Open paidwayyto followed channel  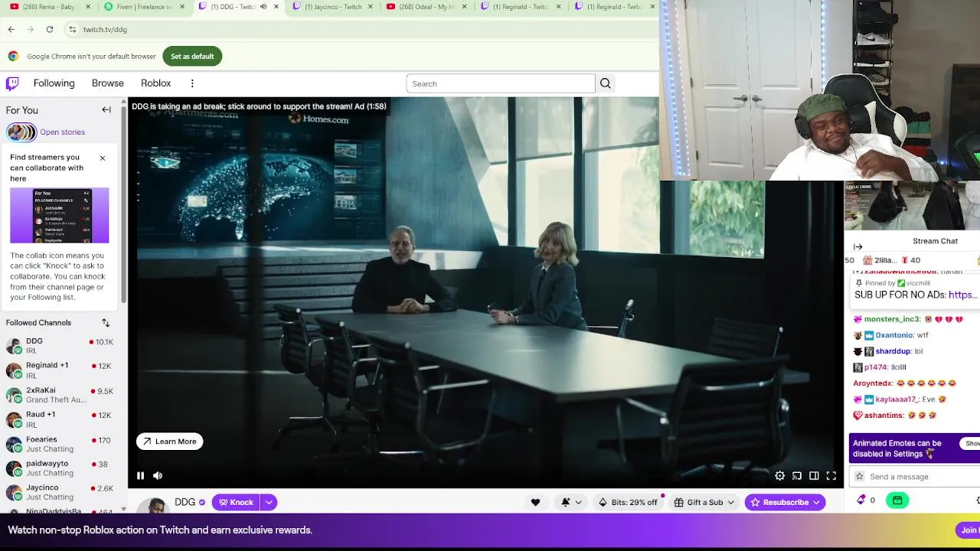click(x=60, y=468)
